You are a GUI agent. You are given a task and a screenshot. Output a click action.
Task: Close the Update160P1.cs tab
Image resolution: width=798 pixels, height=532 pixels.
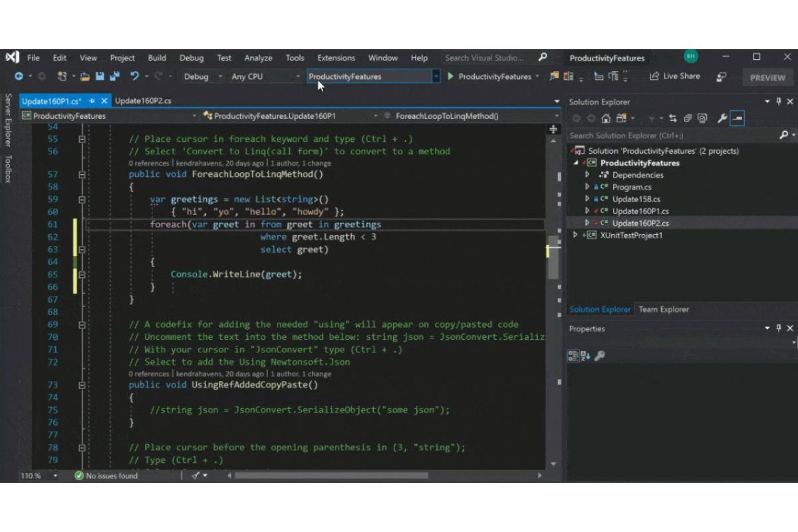104,101
